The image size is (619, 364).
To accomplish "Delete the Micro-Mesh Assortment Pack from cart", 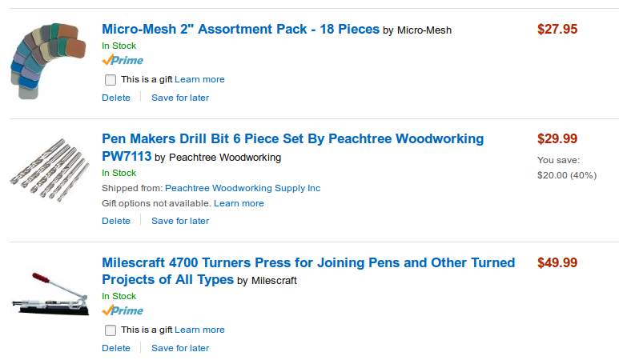I will click(116, 98).
